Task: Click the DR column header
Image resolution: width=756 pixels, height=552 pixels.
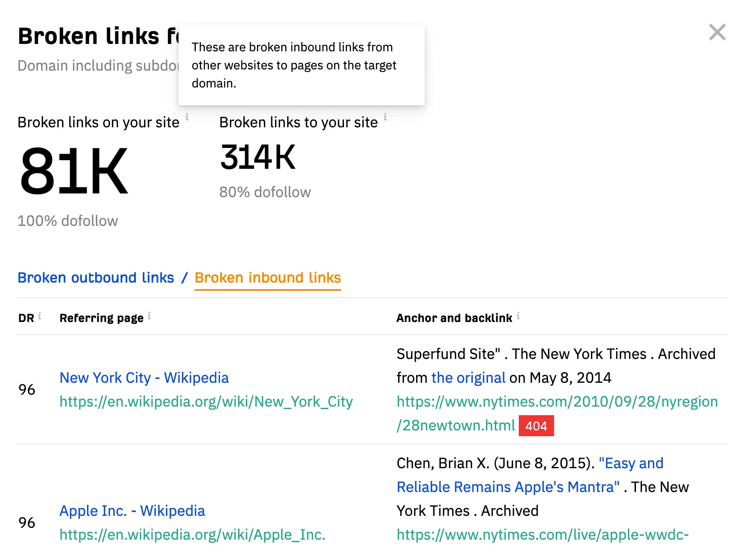Action: point(26,318)
